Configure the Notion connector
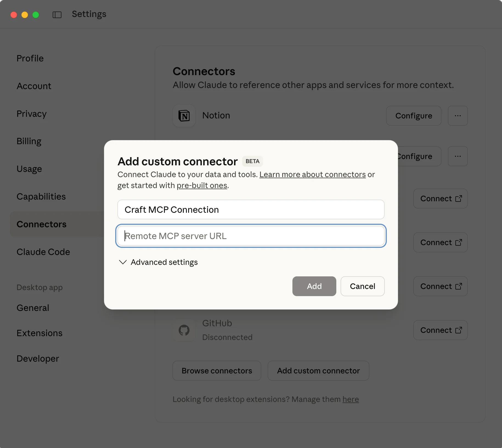 pos(413,116)
